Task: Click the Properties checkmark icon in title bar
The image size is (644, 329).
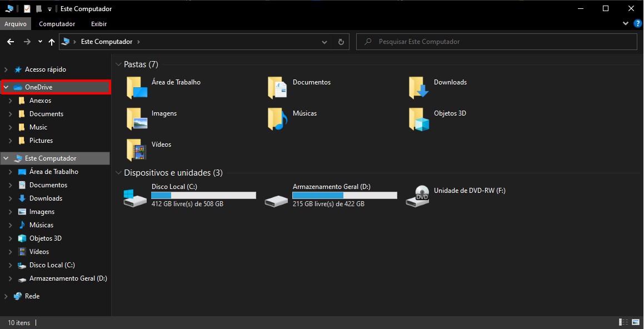Action: click(x=27, y=9)
